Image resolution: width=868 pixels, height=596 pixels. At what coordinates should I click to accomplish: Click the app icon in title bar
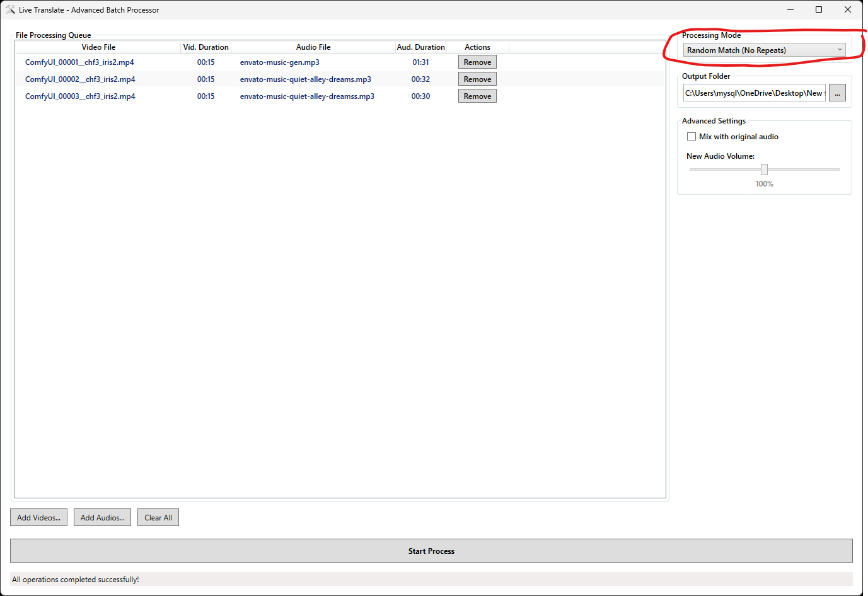[10, 10]
